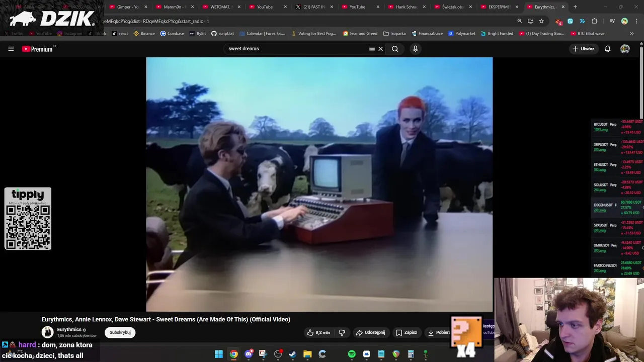Open Calculator from the taskbar
This screenshot has height=362, width=644.
[411, 354]
